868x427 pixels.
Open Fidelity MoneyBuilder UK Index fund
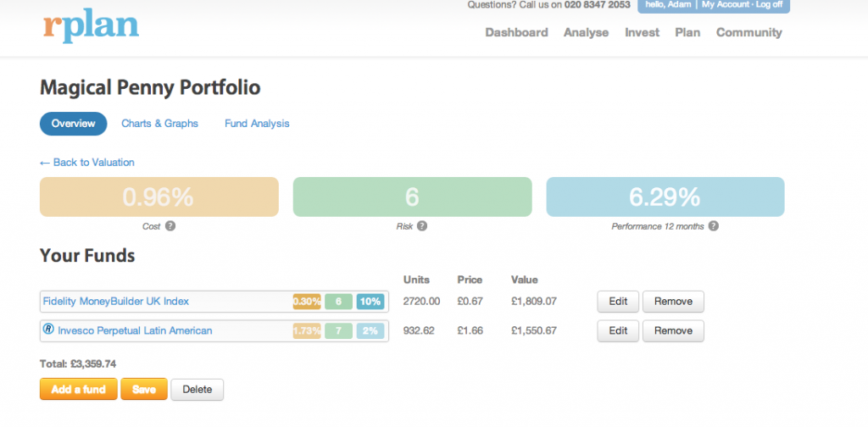[116, 302]
